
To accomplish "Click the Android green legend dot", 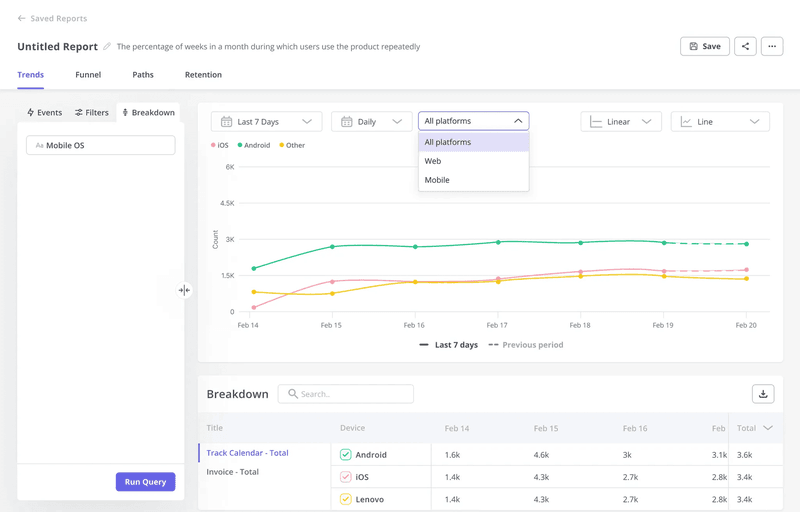I will (x=240, y=146).
